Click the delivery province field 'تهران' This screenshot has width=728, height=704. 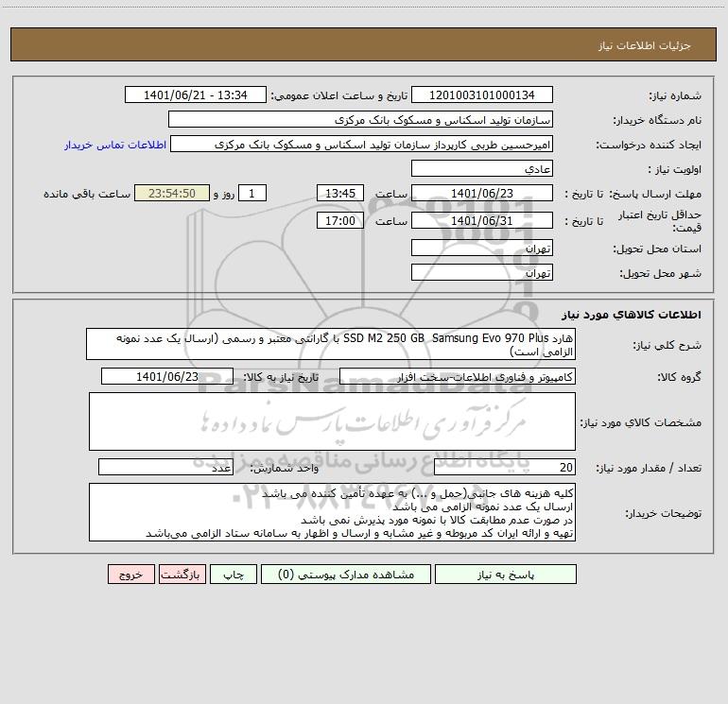tap(482, 249)
